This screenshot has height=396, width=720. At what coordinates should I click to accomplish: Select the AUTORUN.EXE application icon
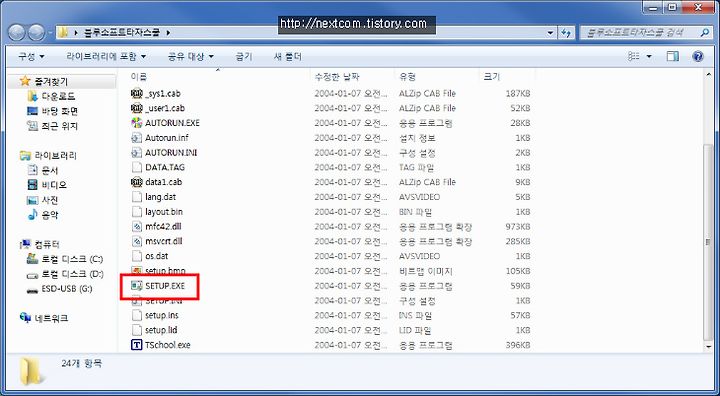pyautogui.click(x=136, y=123)
